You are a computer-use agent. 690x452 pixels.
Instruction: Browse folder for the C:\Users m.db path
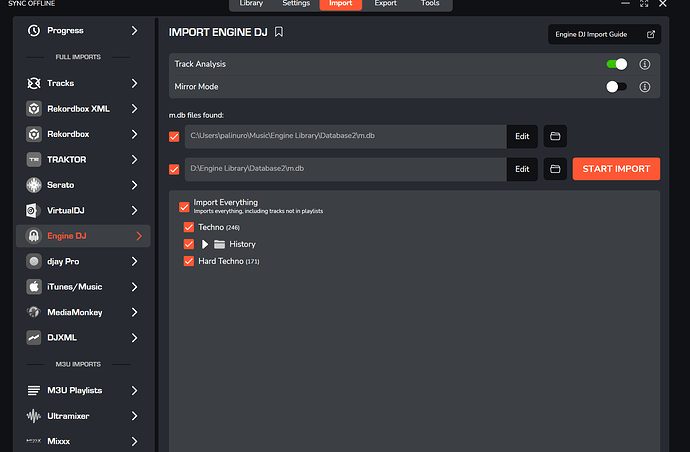point(555,136)
